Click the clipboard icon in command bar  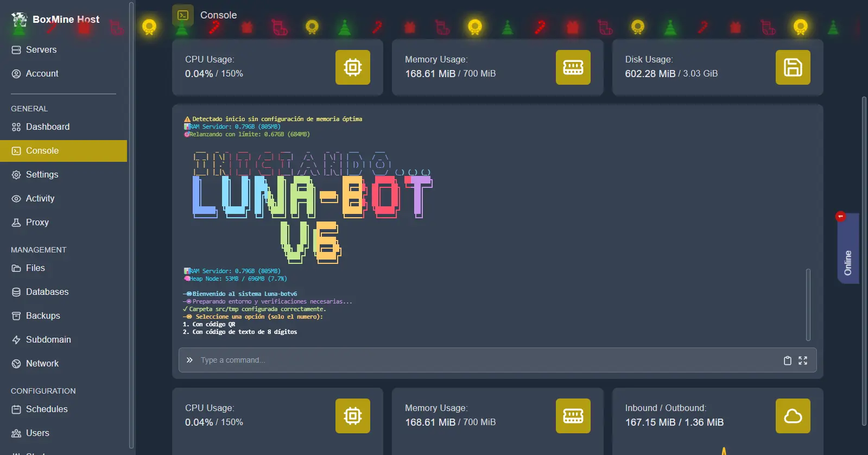[x=788, y=361]
